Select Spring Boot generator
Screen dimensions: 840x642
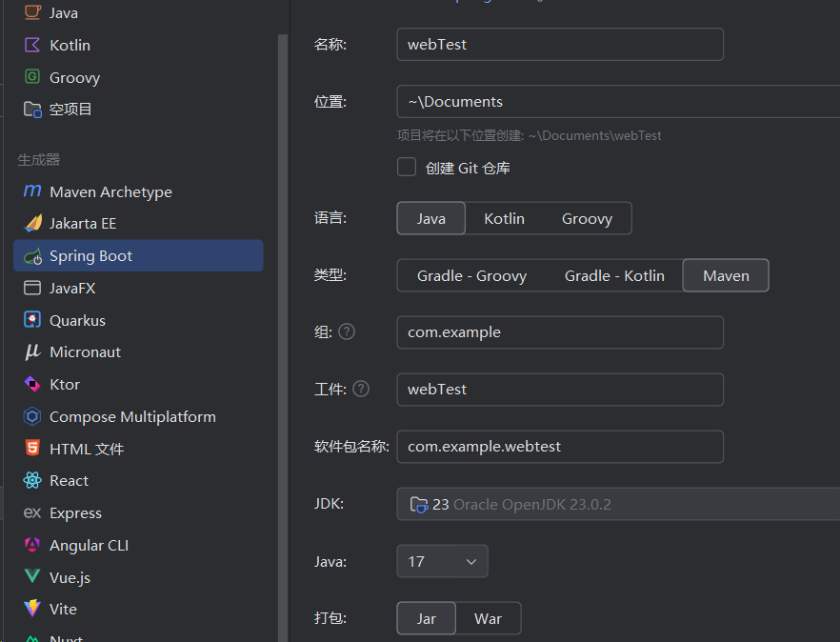click(x=138, y=255)
